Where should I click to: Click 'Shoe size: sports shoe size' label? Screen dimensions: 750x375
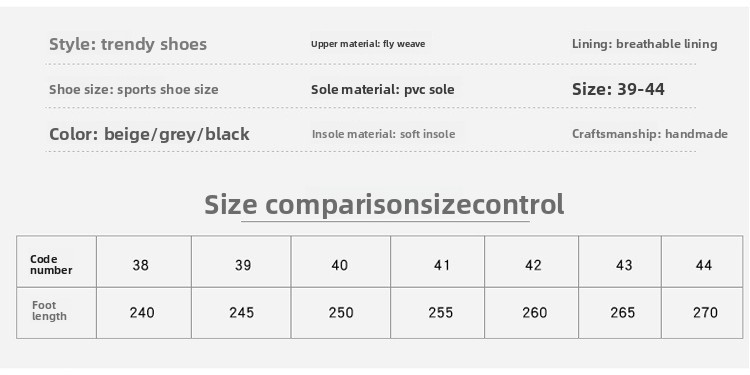click(x=133, y=89)
